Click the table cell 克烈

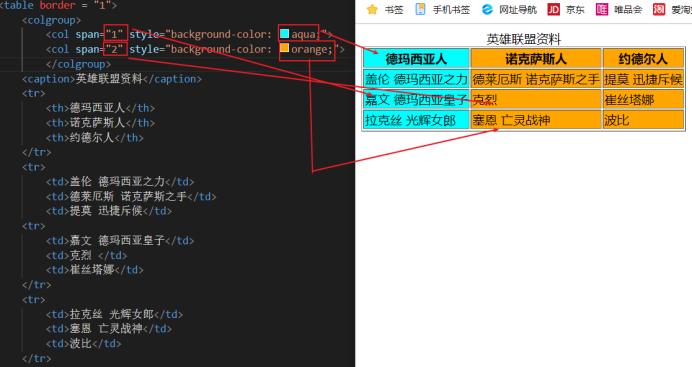coord(536,100)
